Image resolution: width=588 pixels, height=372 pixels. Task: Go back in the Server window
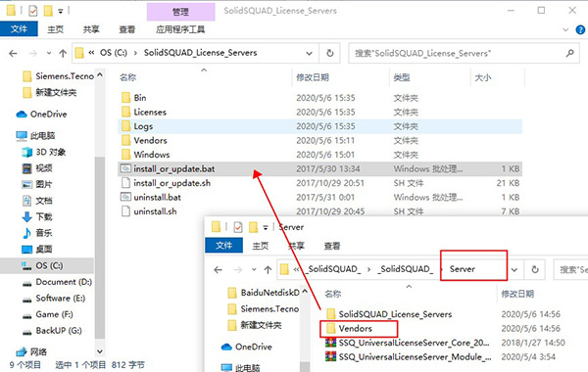coord(218,270)
